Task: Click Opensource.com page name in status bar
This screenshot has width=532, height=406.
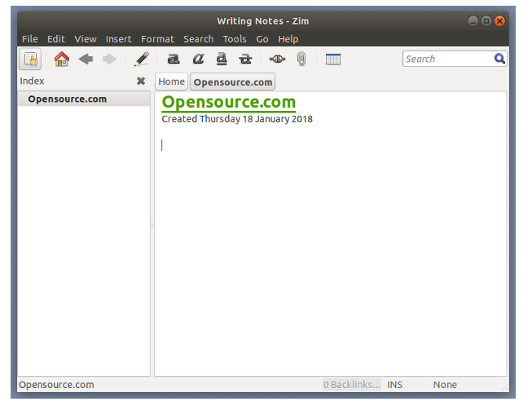Action: pos(56,385)
